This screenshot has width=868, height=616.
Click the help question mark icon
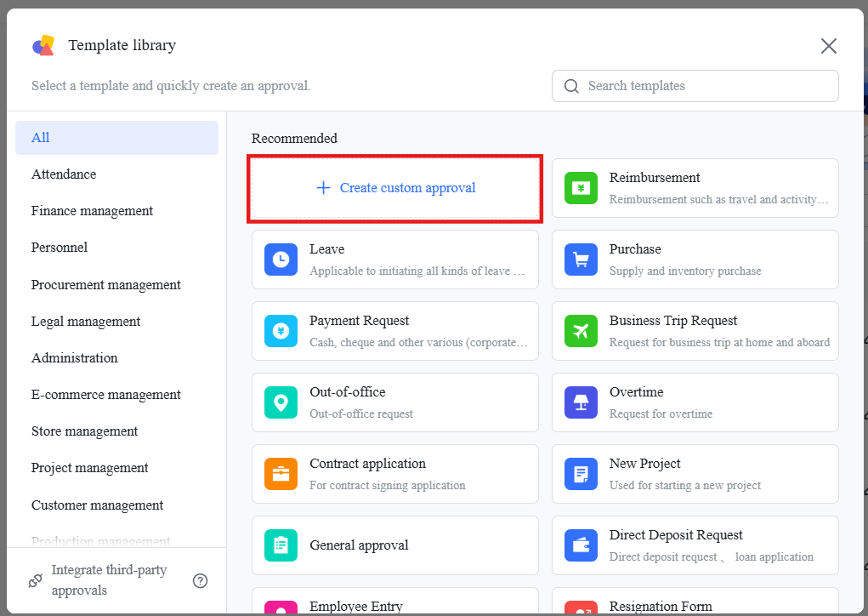coord(200,580)
